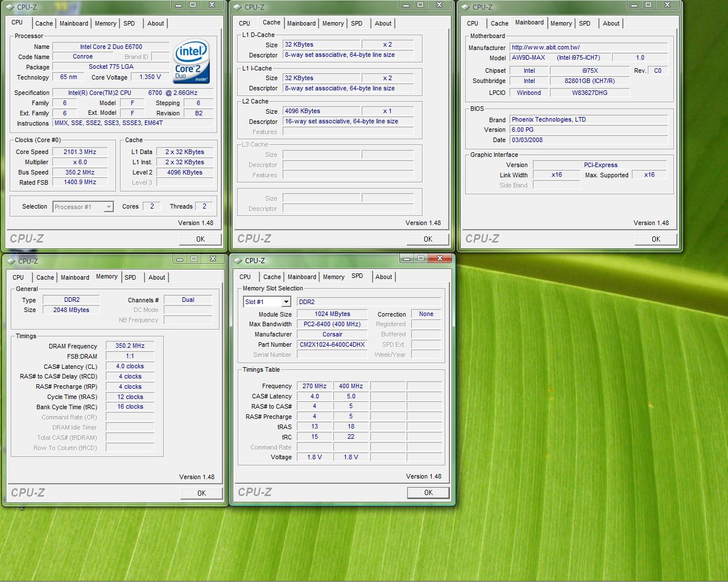Image resolution: width=728 pixels, height=582 pixels.
Task: Click the PCI-Express graphic interface version
Action: [x=601, y=165]
